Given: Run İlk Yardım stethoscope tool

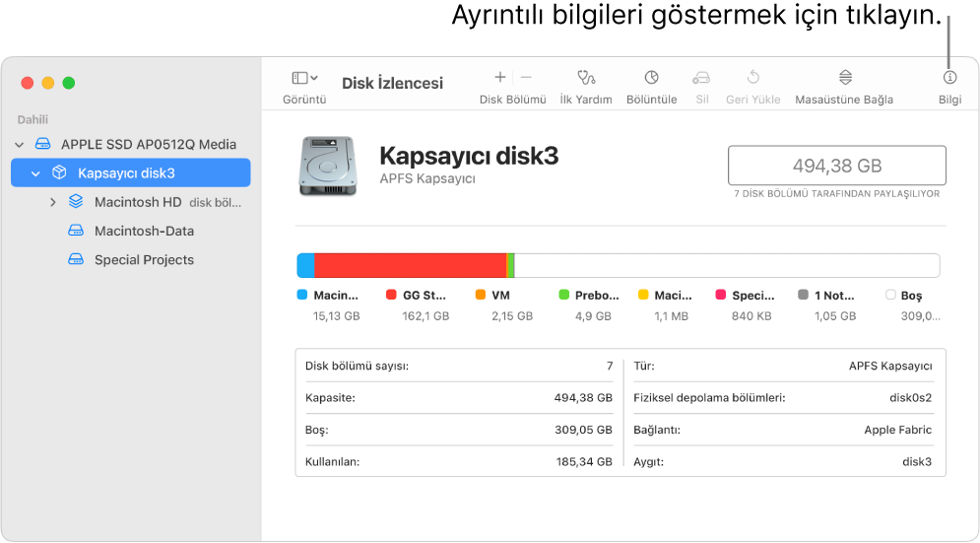Looking at the screenshot, I should (586, 78).
